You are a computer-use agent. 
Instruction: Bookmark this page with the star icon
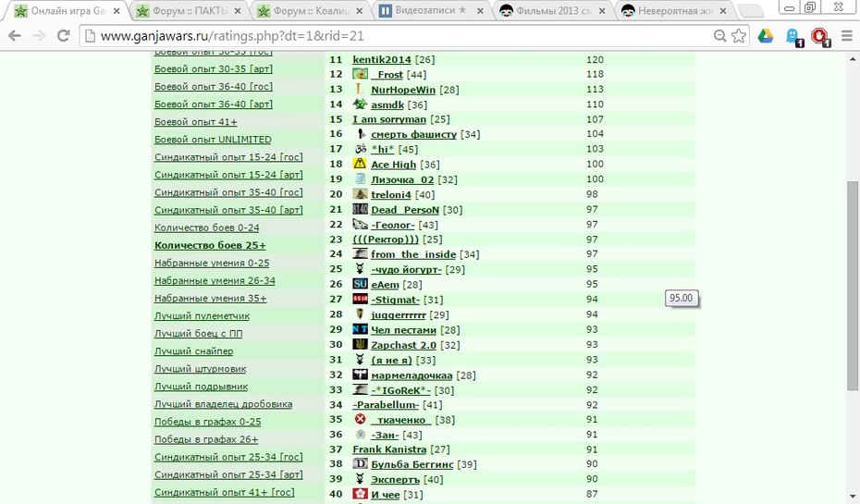[x=738, y=36]
